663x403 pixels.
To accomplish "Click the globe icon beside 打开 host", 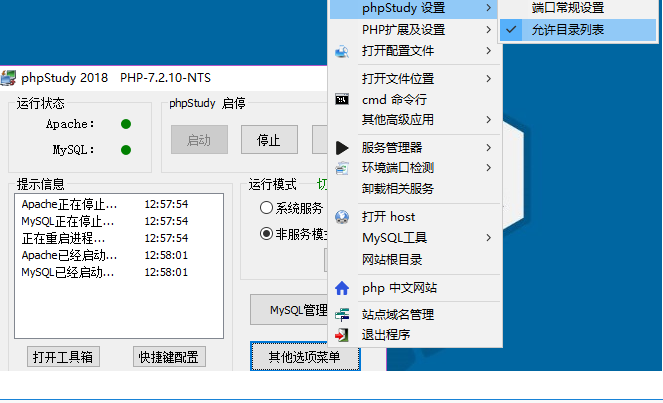I will click(342, 217).
